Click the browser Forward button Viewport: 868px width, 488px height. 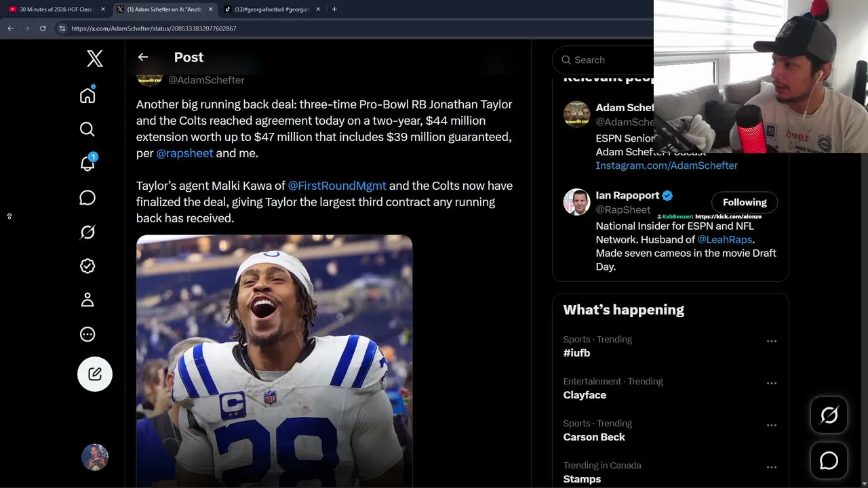point(26,28)
